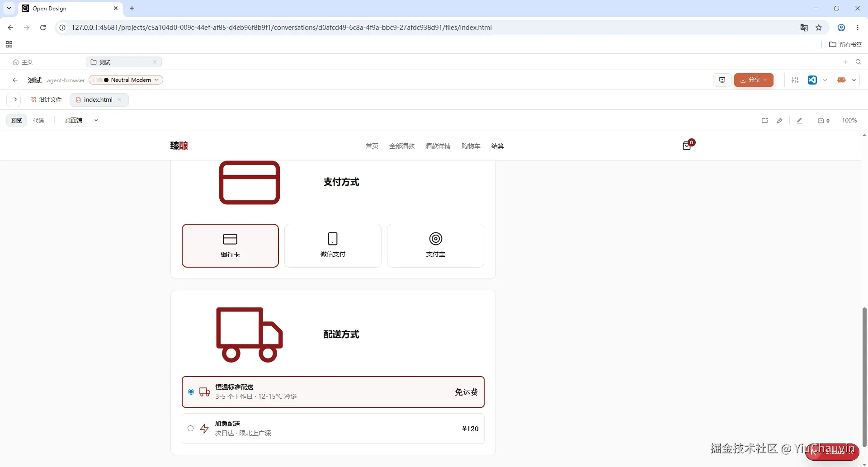The image size is (868, 467).
Task: Open the sliders adjustments icon
Action: pos(795,80)
